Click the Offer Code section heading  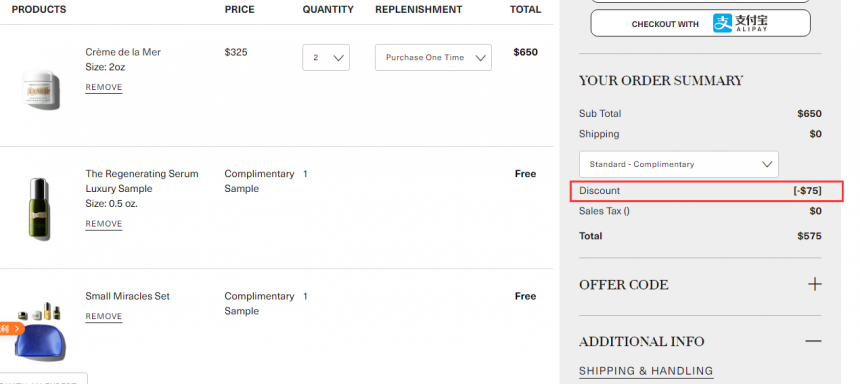(624, 285)
